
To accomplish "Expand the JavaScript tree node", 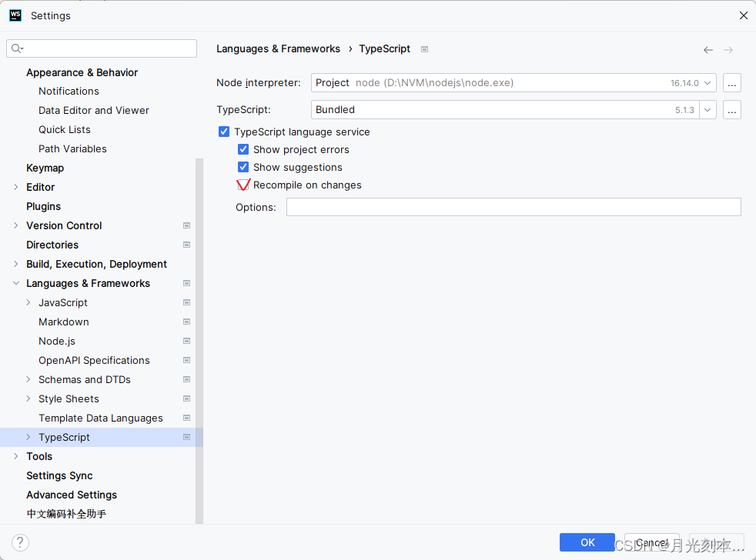I will [x=28, y=302].
